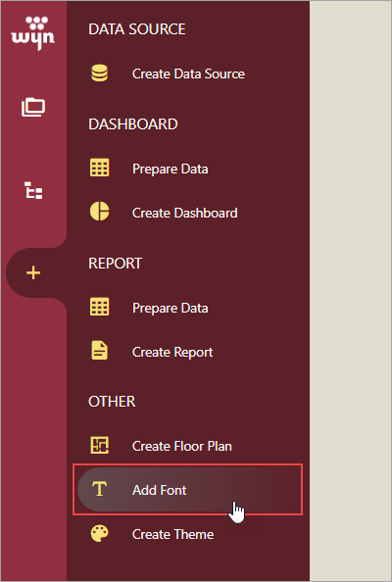Click the OTHER section heading
Viewport: 392px width, 582px height.
(112, 402)
